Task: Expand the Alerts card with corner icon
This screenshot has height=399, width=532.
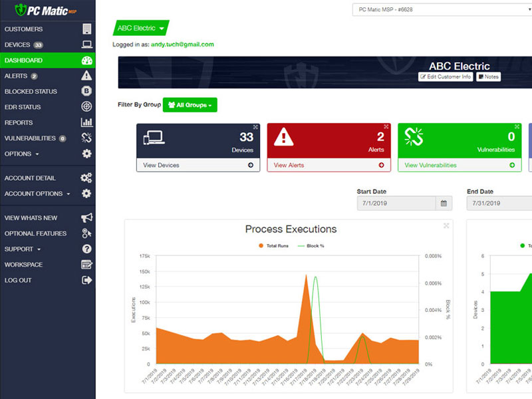Action: (386, 126)
